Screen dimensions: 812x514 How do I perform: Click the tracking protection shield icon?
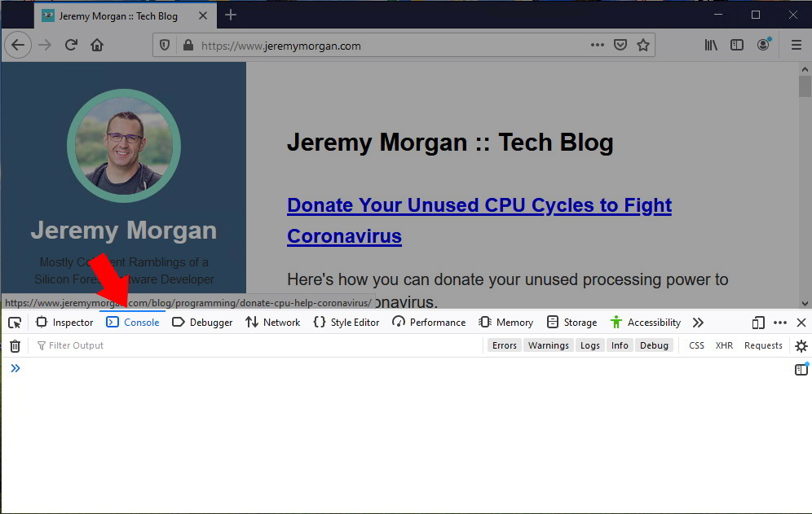(x=165, y=46)
